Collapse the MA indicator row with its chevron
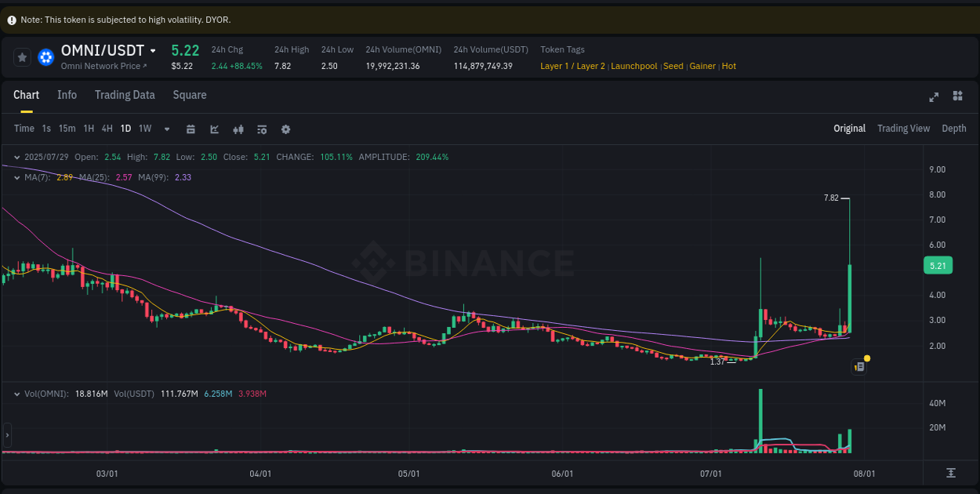This screenshot has width=980, height=494. point(16,178)
